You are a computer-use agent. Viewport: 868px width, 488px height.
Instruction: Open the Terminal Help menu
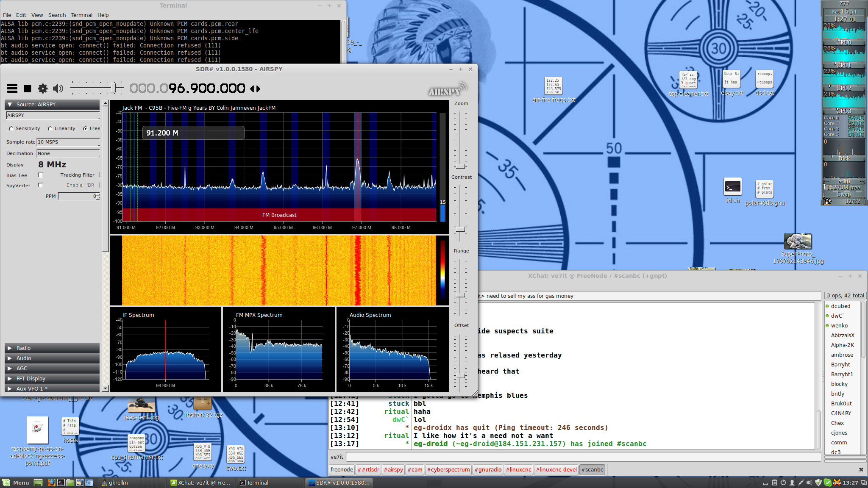pos(103,15)
